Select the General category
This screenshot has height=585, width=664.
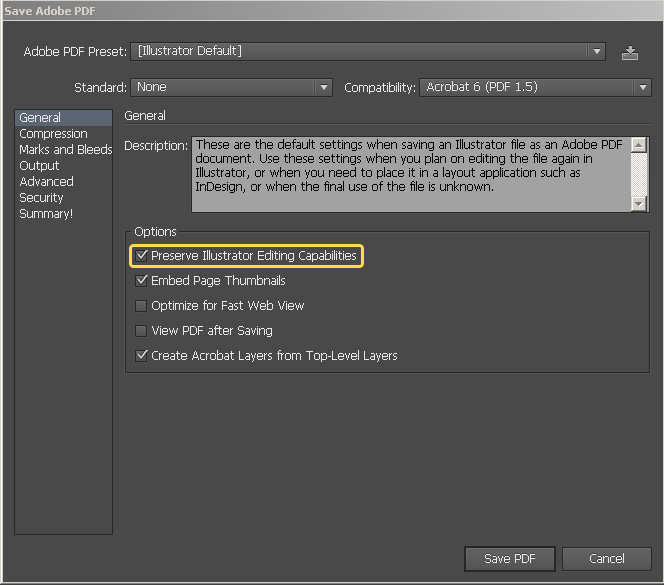64,117
